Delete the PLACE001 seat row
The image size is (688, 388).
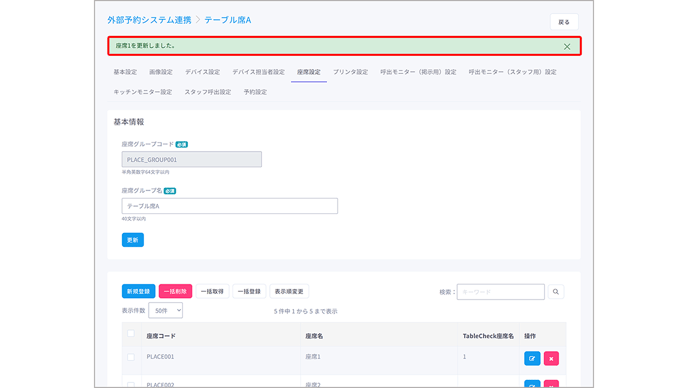551,359
